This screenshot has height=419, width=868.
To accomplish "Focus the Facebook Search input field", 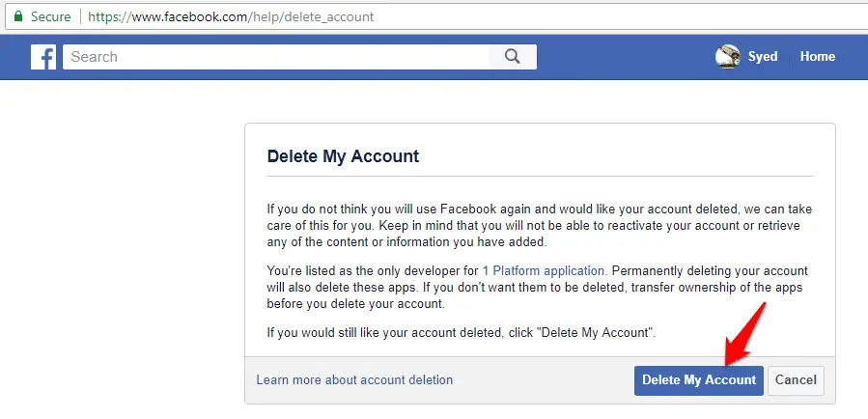I will (x=276, y=57).
